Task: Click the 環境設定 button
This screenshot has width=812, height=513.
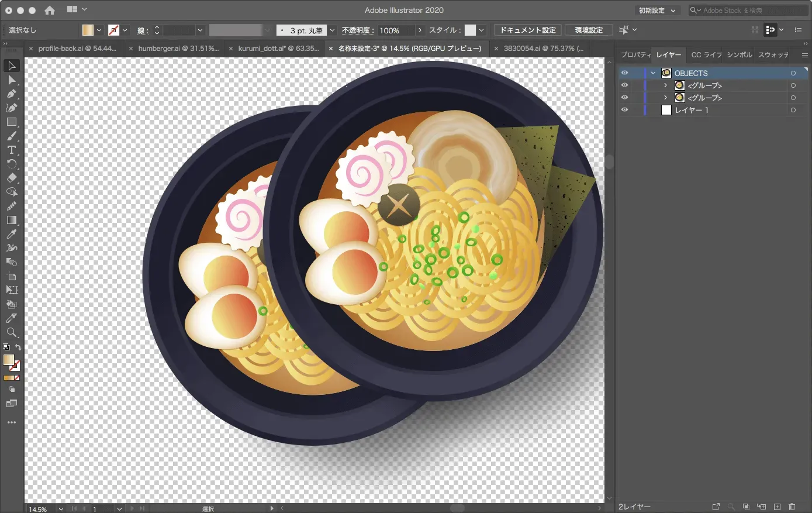Action: pos(589,30)
